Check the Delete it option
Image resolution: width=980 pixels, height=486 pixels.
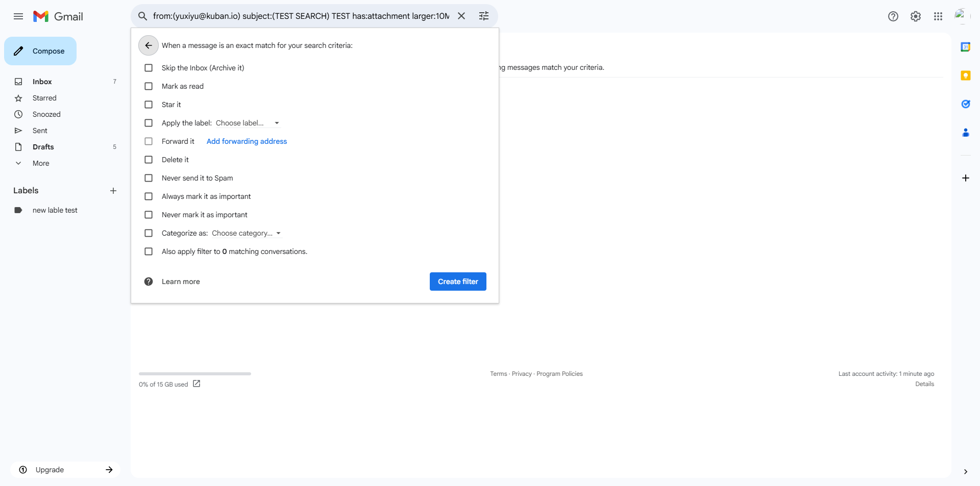click(x=149, y=160)
